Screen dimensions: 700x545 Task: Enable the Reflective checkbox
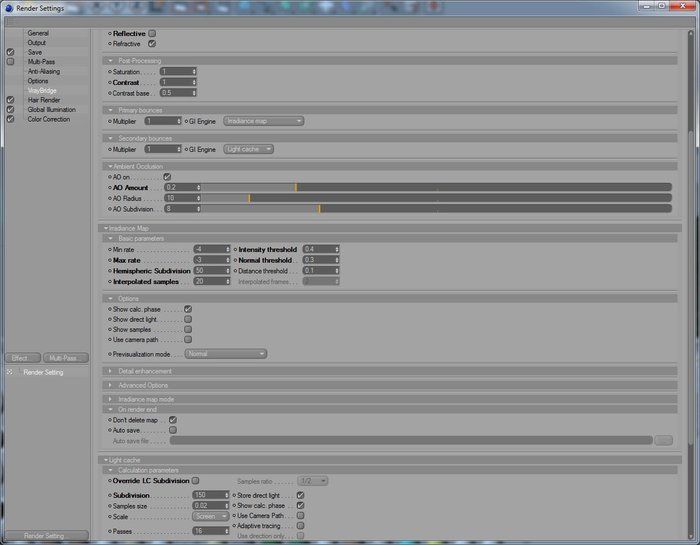click(152, 33)
